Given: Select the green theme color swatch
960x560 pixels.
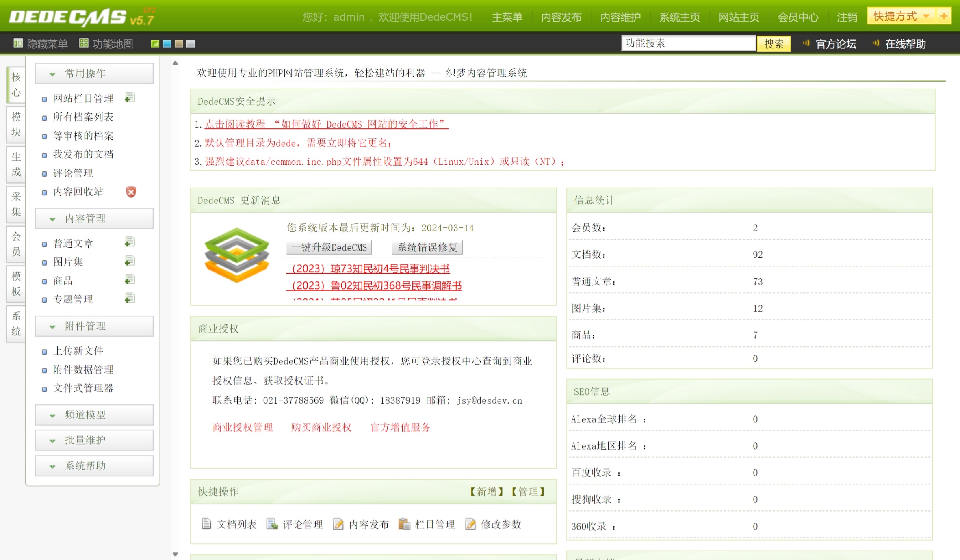Looking at the screenshot, I should 155,43.
